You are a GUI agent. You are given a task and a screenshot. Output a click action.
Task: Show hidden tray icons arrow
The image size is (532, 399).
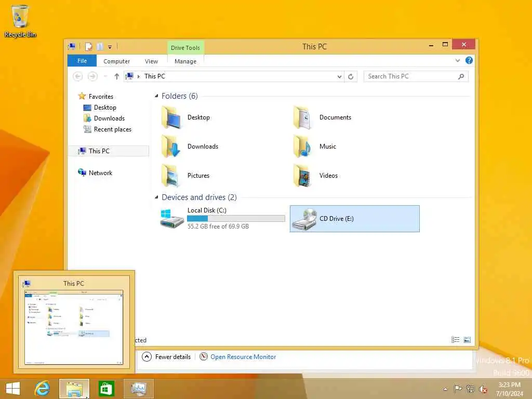point(445,389)
